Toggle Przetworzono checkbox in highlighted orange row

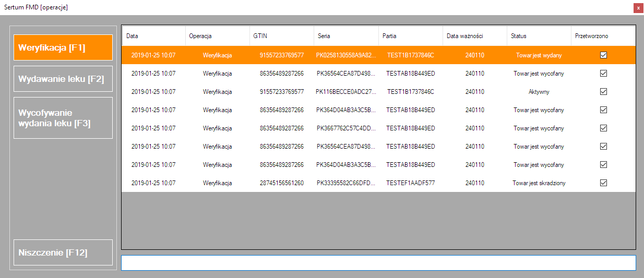point(603,55)
